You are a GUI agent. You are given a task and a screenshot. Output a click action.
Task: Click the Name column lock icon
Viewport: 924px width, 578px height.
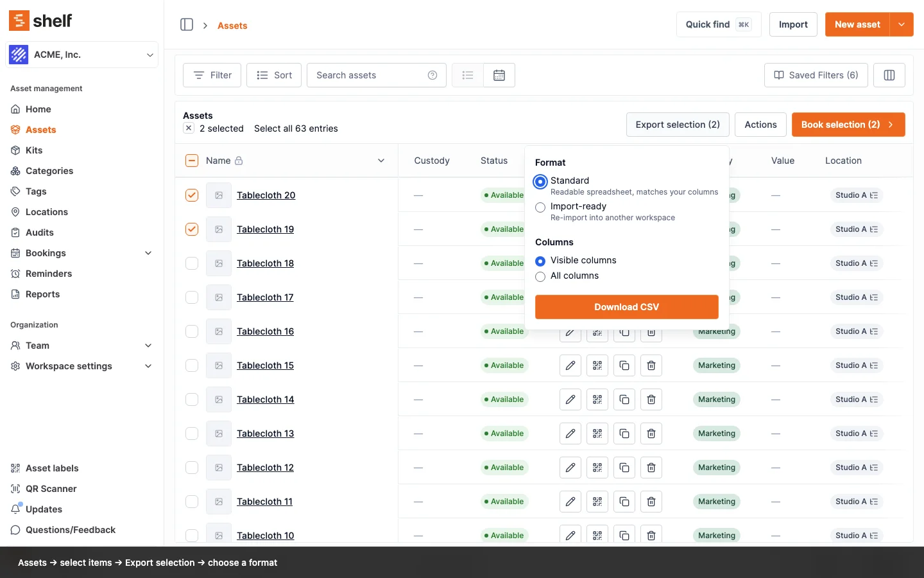coord(239,161)
